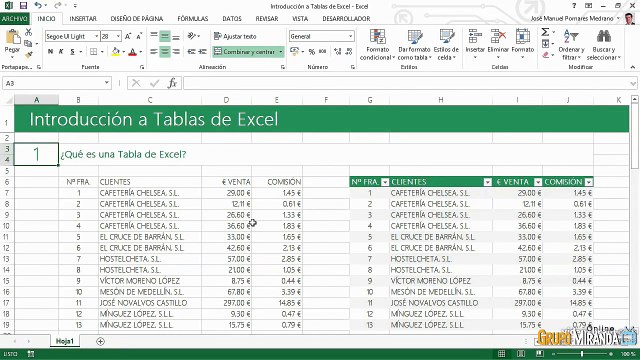
Task: Click the REVISAR tab
Action: click(x=267, y=19)
